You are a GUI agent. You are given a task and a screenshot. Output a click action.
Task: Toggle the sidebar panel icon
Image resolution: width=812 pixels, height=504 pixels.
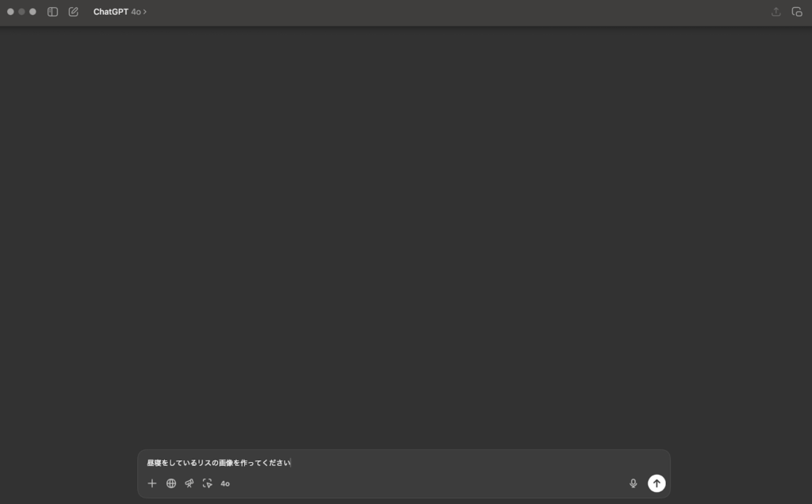tap(52, 11)
